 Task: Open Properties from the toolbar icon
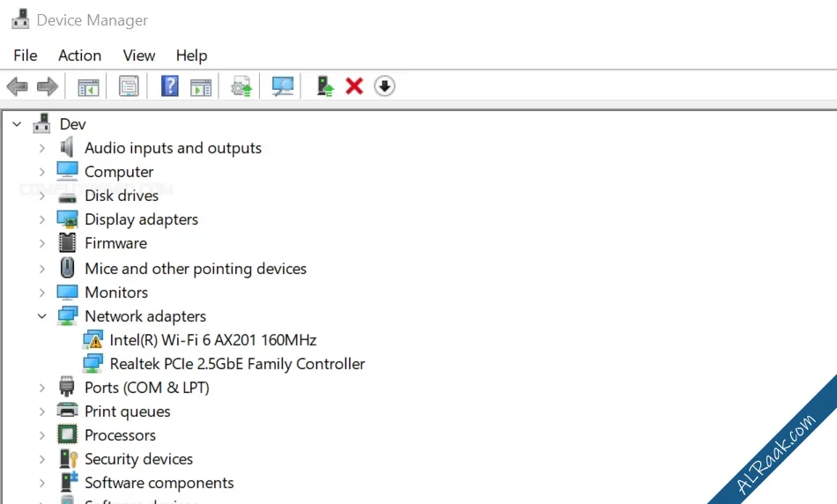coord(129,86)
